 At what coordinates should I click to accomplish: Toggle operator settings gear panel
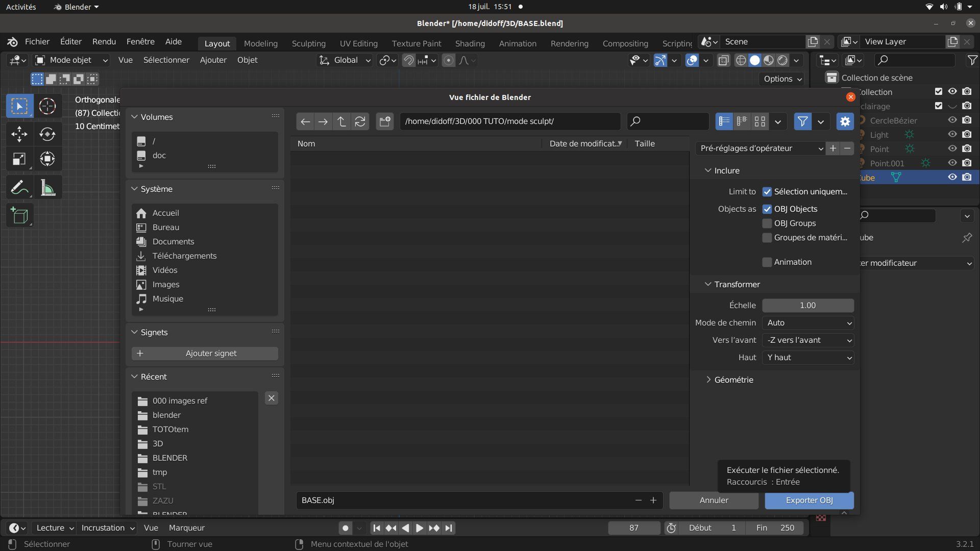pos(845,121)
